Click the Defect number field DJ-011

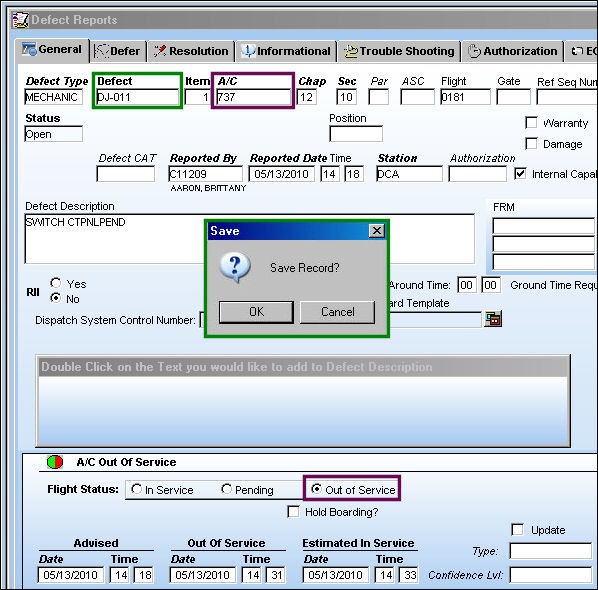point(137,97)
